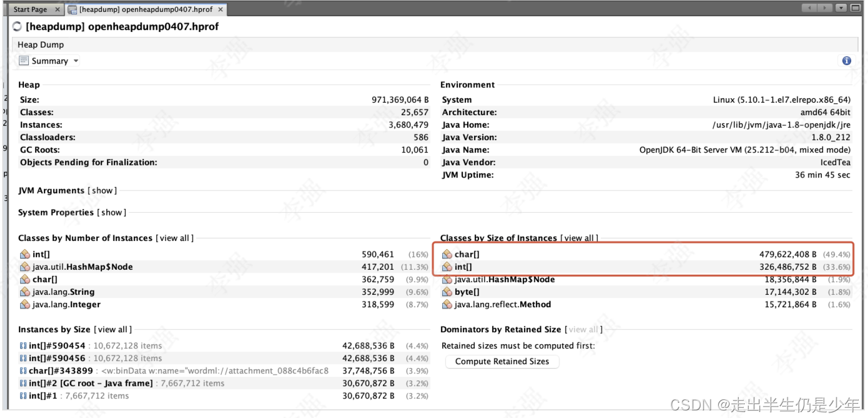Click the JVM Uptime value 36 min 45 sec
Viewport: 868px width, 418px height.
822,175
